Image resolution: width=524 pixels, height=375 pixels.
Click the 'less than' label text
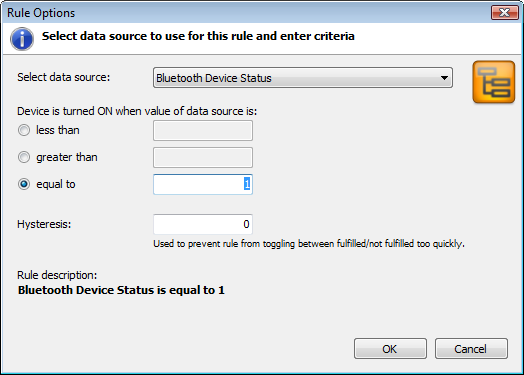(58, 130)
